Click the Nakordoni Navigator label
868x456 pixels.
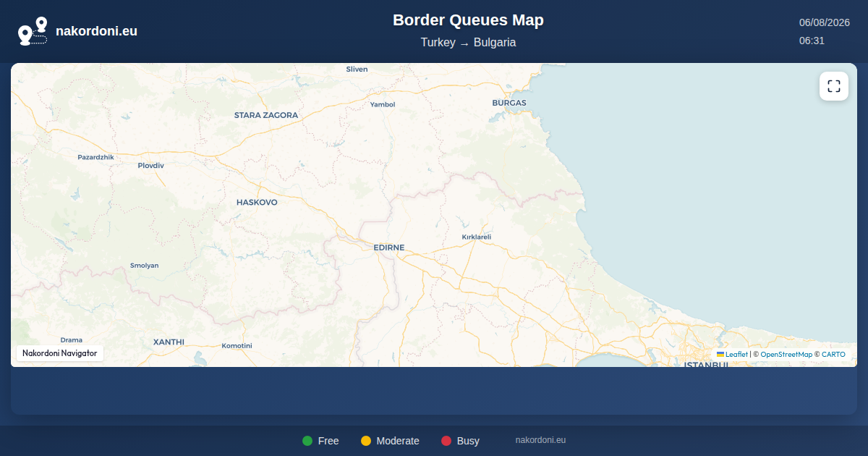point(60,353)
